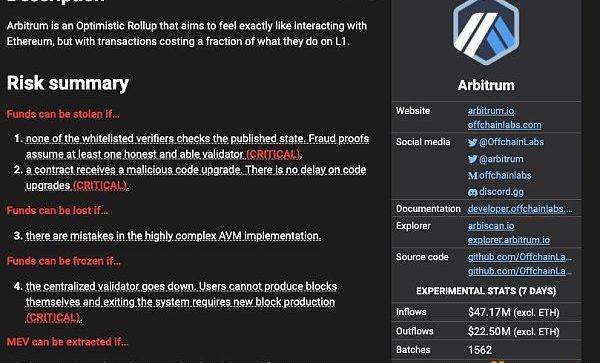Open the first github.com/OffchainLa source link
The width and height of the screenshot is (600, 363).
520,257
